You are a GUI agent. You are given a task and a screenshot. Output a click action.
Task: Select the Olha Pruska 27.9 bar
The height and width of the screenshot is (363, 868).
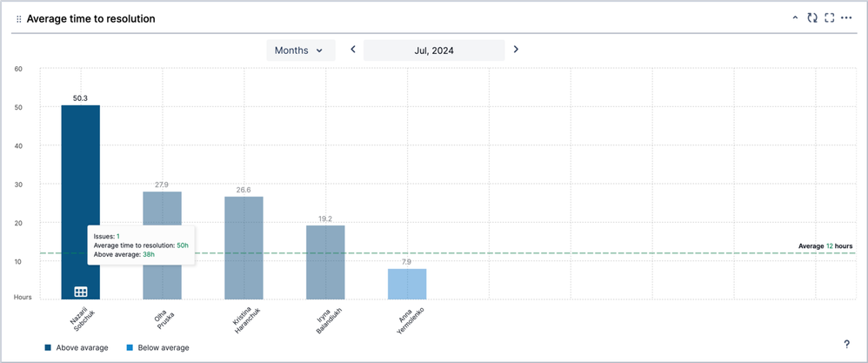tap(162, 245)
